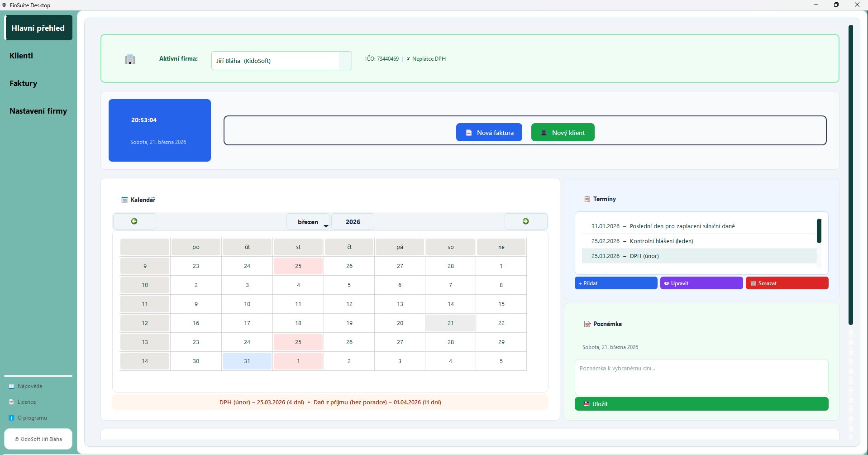Viewport: 868px width, 455px height.
Task: Delete selected deadline using Smazat
Action: tap(787, 283)
